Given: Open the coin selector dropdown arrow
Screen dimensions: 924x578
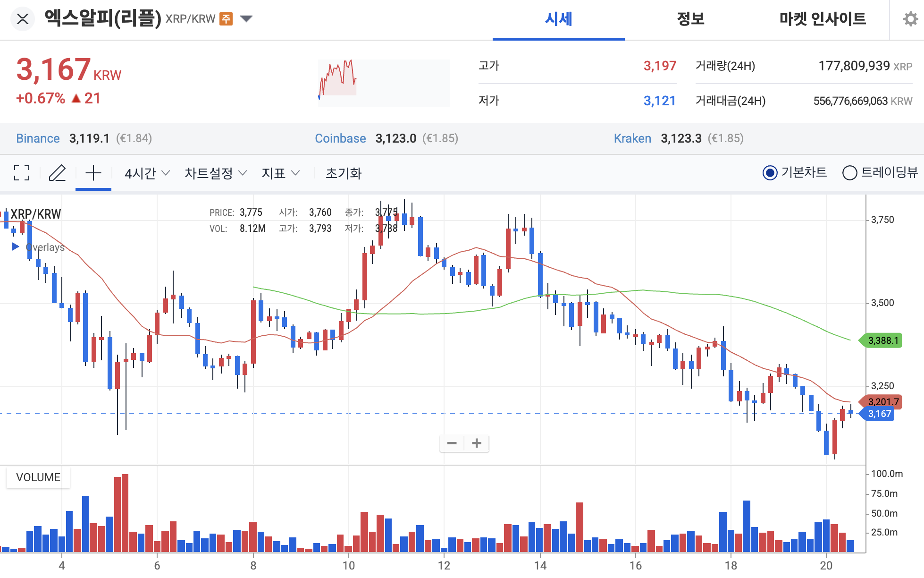Looking at the screenshot, I should 246,19.
